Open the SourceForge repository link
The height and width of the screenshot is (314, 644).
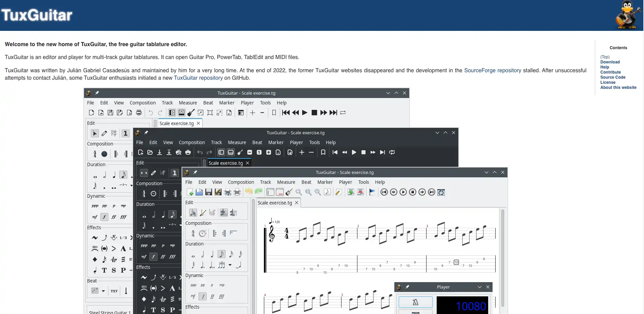[x=493, y=70]
